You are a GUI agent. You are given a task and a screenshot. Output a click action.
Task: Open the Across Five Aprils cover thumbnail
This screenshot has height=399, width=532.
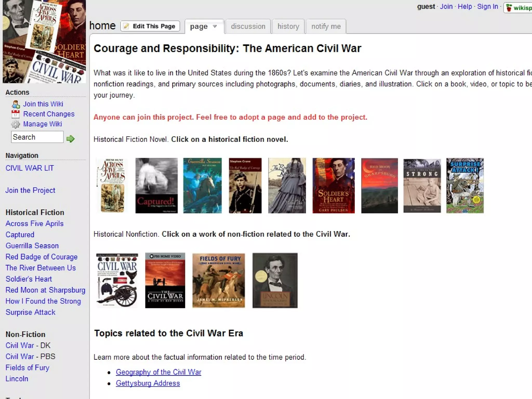[x=112, y=185]
